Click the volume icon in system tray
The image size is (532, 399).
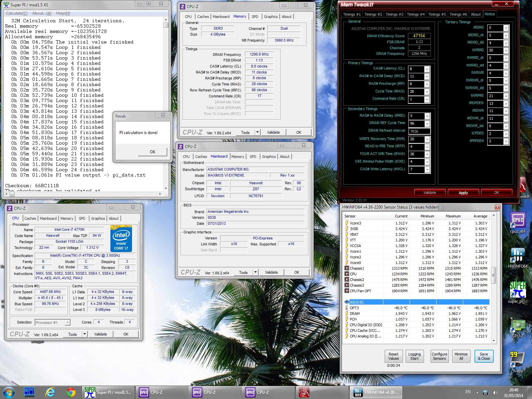[x=495, y=392]
